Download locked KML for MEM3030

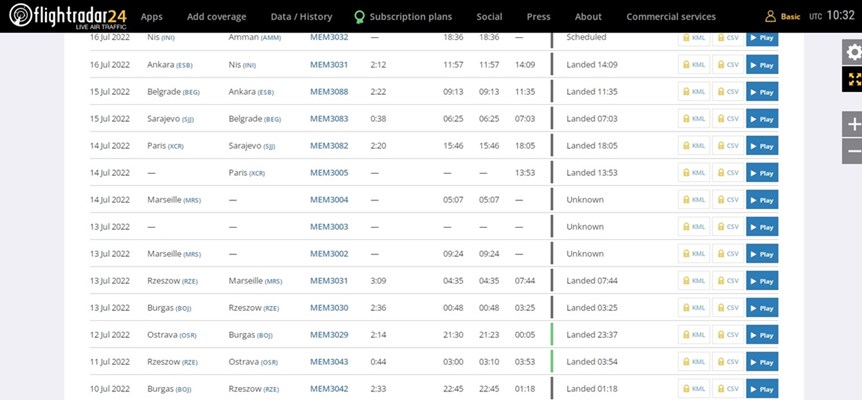[694, 308]
